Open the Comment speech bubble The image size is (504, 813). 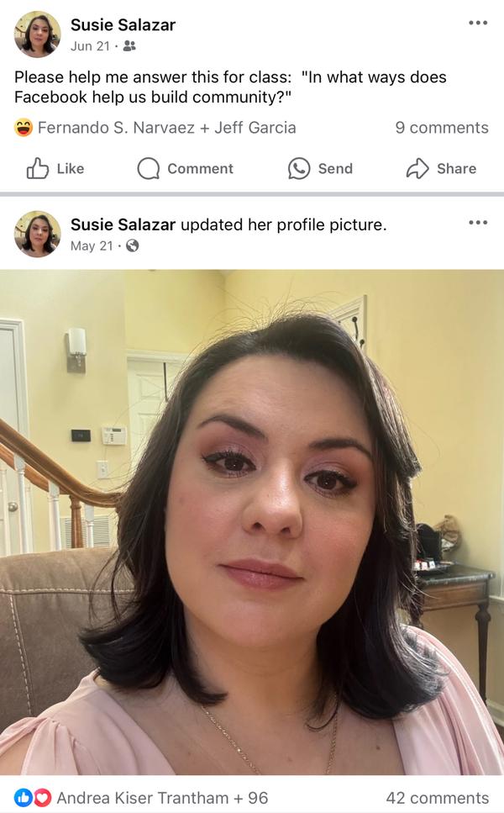(x=148, y=168)
